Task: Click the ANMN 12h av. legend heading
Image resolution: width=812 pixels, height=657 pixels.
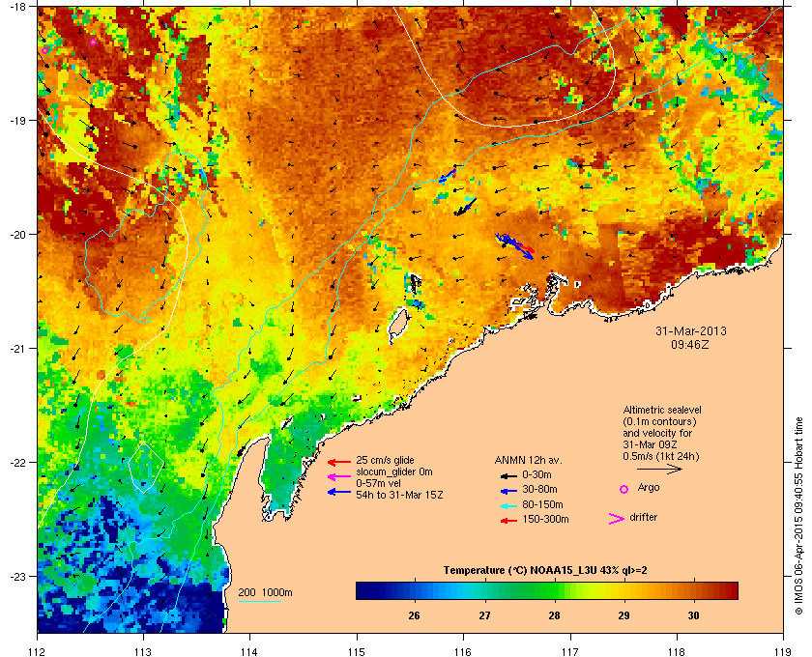Action: click(528, 460)
